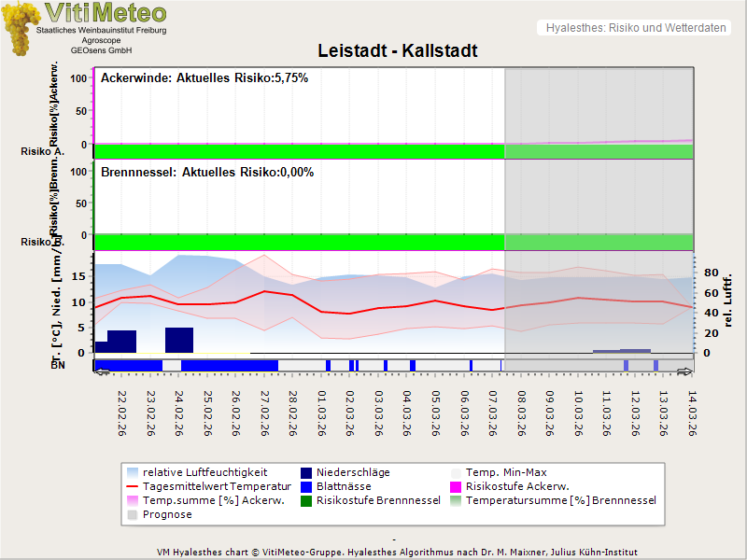Click the Tagesmittelwert Temperatur legend line
Viewport: 747px width, 560px height.
click(x=134, y=487)
